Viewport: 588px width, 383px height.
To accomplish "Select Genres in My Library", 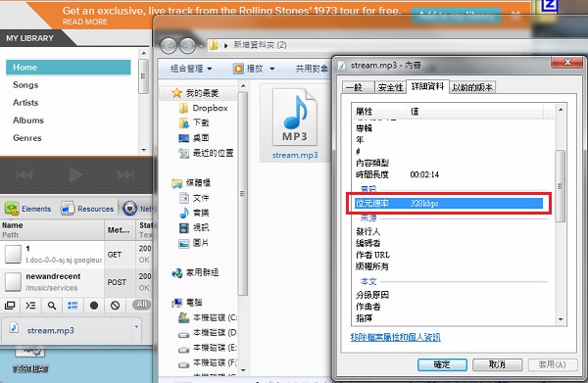I will [27, 137].
